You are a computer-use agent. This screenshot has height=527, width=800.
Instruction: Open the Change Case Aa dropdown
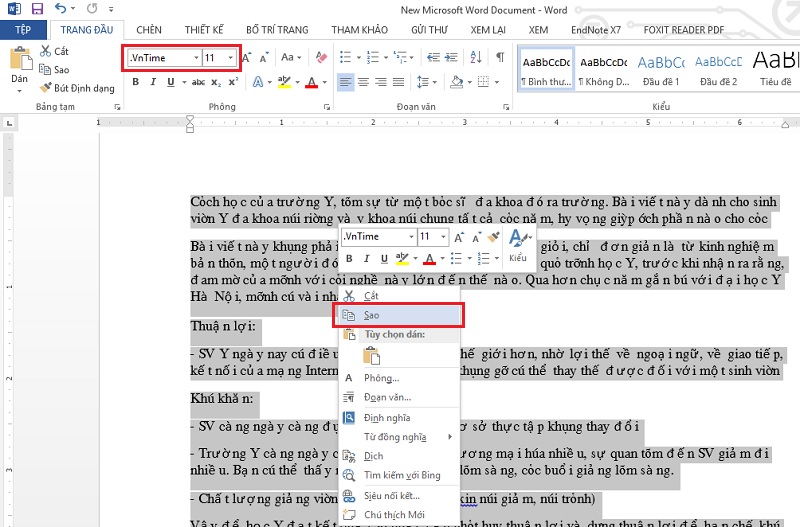click(291, 57)
